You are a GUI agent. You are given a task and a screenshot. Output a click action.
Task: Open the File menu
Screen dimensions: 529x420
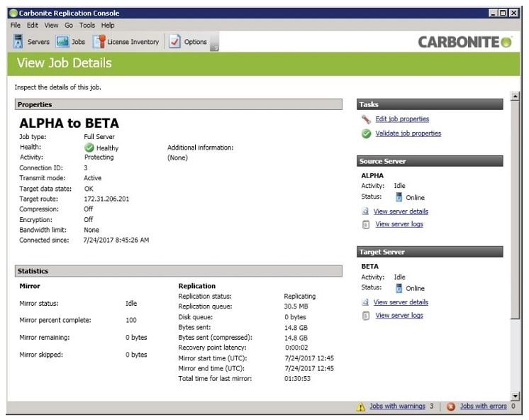tap(16, 25)
